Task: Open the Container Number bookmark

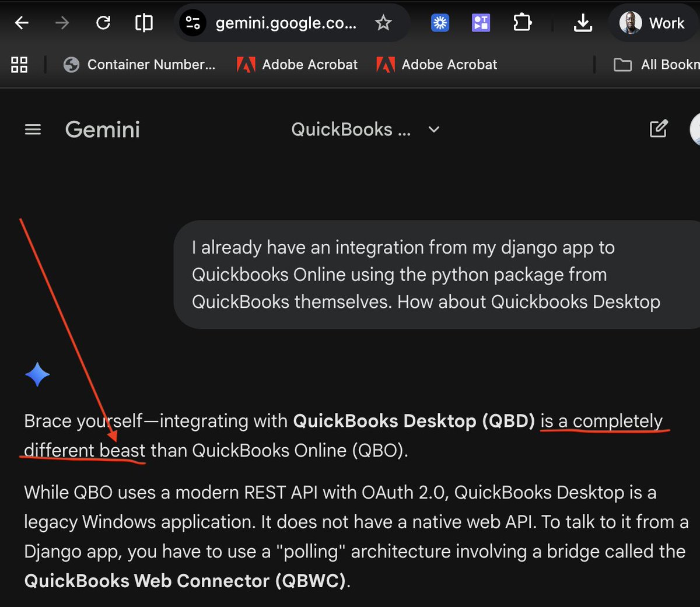Action: pyautogui.click(x=139, y=65)
